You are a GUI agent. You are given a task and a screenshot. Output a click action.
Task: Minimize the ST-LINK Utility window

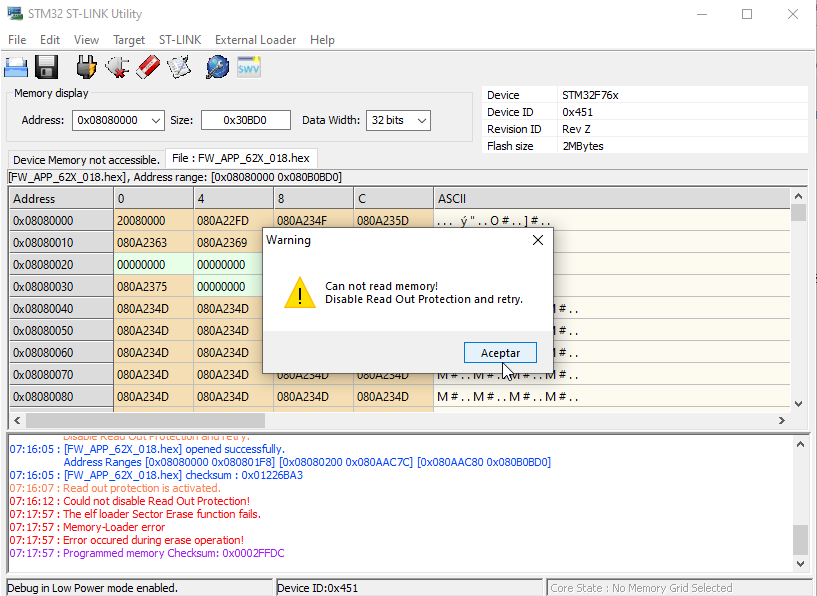point(702,14)
